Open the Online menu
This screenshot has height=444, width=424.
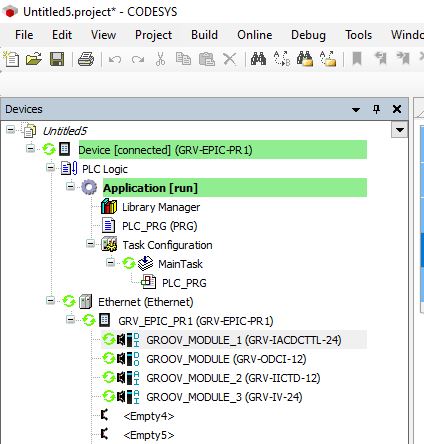pos(255,35)
